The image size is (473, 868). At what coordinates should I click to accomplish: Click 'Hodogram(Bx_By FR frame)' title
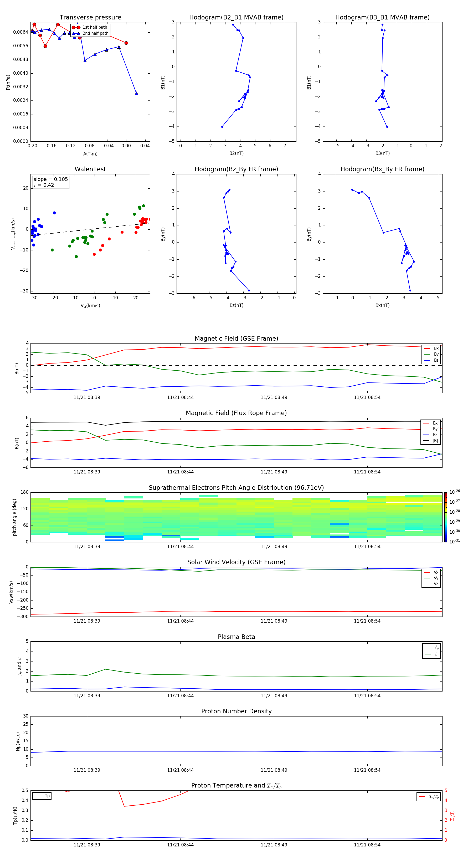382,169
